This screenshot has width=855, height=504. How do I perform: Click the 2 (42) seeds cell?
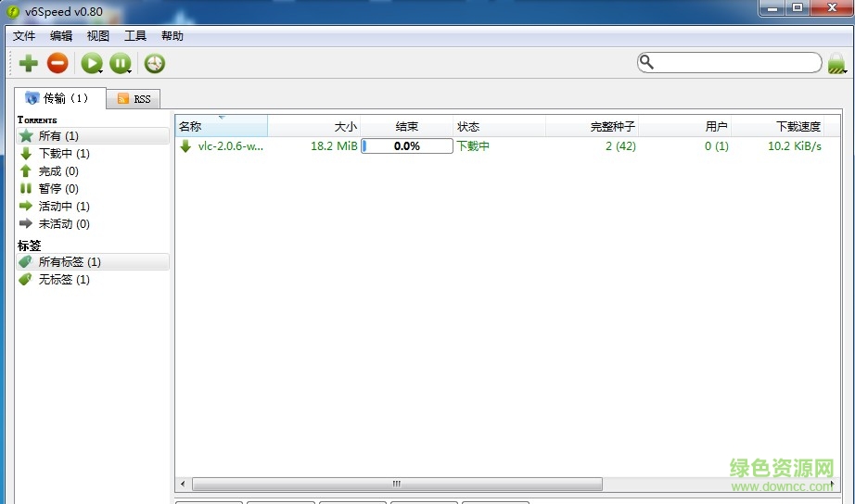[x=620, y=146]
